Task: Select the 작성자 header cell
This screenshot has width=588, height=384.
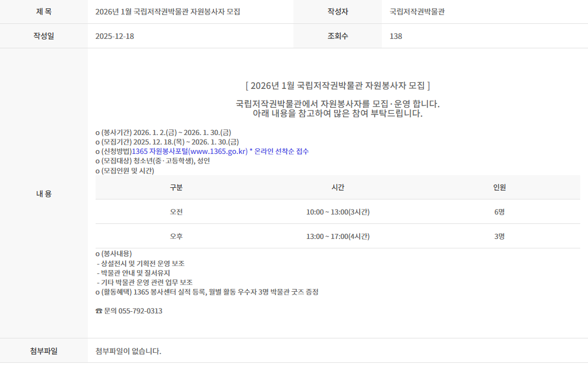Action: [x=337, y=10]
